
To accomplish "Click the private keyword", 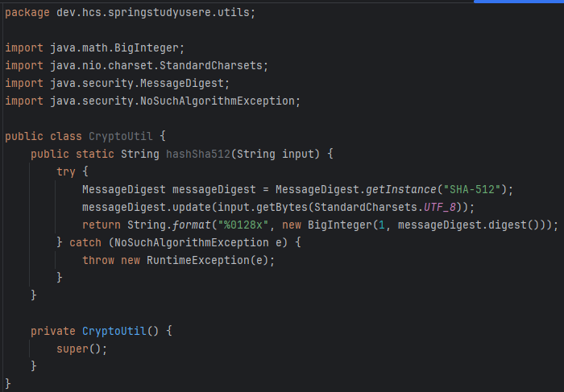I will pyautogui.click(x=53, y=331).
